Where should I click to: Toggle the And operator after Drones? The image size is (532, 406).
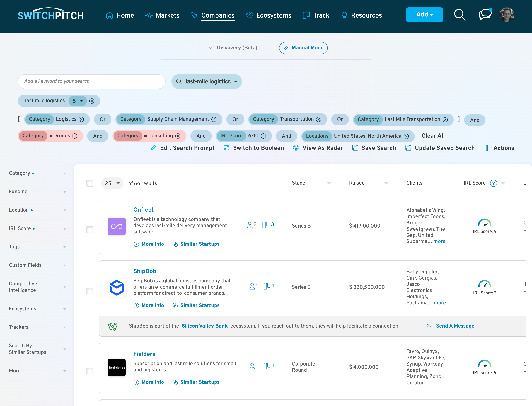pyautogui.click(x=98, y=136)
